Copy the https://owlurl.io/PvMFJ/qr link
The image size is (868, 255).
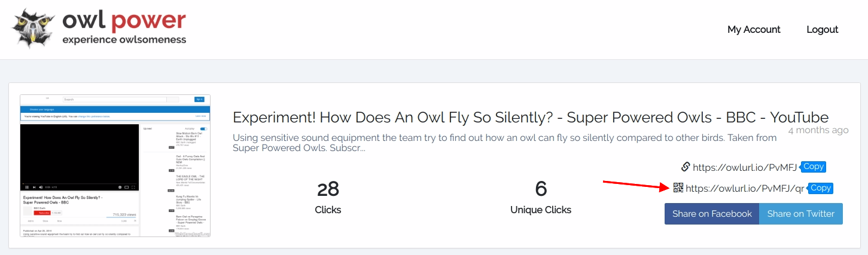tap(820, 188)
